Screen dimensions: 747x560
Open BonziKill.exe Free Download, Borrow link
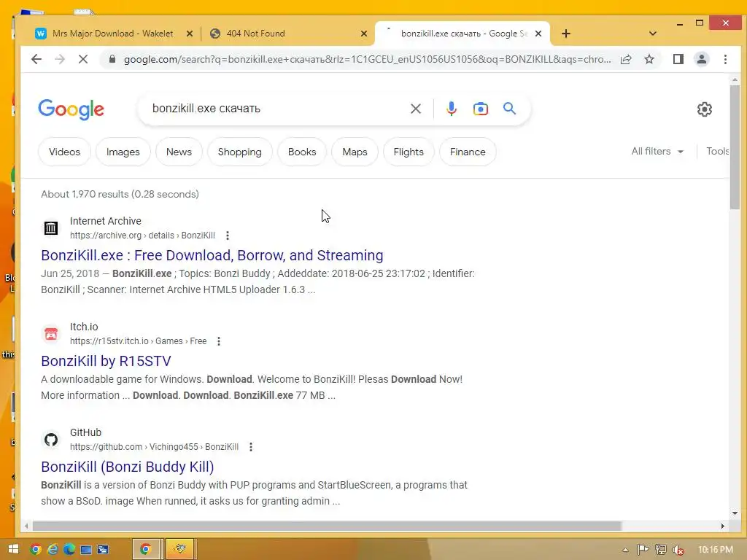[x=212, y=255]
